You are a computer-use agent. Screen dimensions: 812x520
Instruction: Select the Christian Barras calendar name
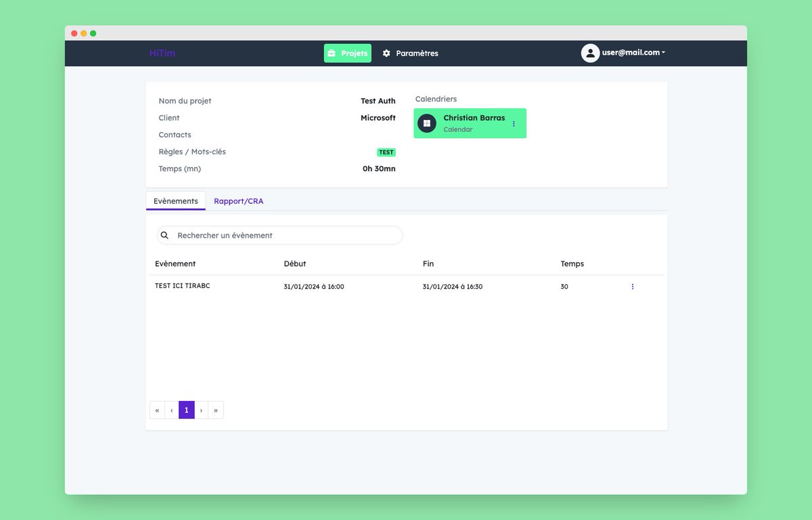click(x=474, y=118)
